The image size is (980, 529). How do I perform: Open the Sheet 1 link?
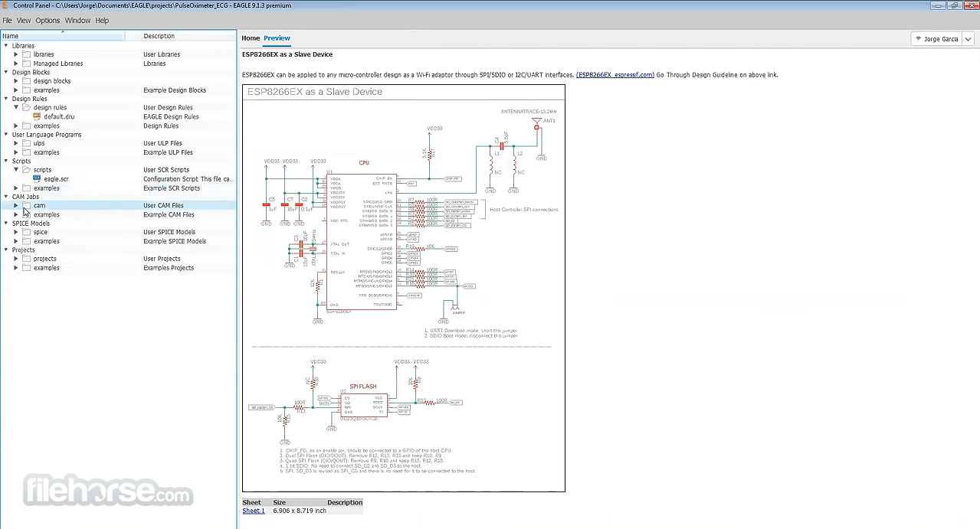pyautogui.click(x=254, y=511)
